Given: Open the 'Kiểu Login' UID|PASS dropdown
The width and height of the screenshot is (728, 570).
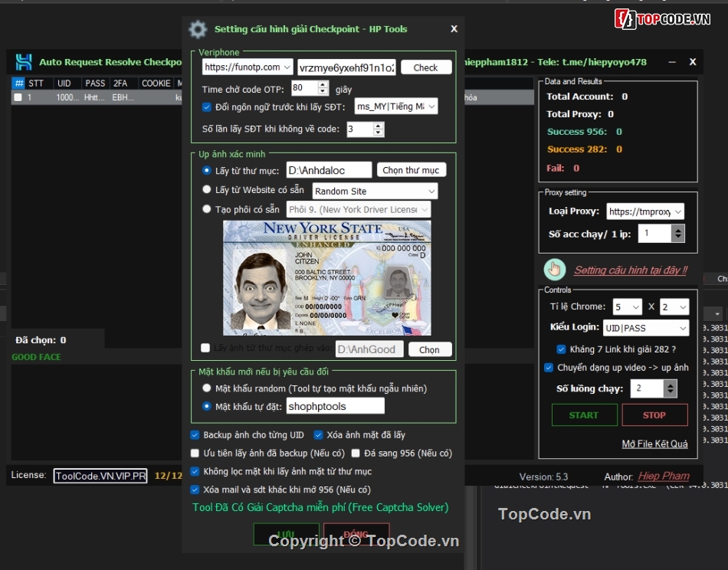Looking at the screenshot, I should point(646,328).
